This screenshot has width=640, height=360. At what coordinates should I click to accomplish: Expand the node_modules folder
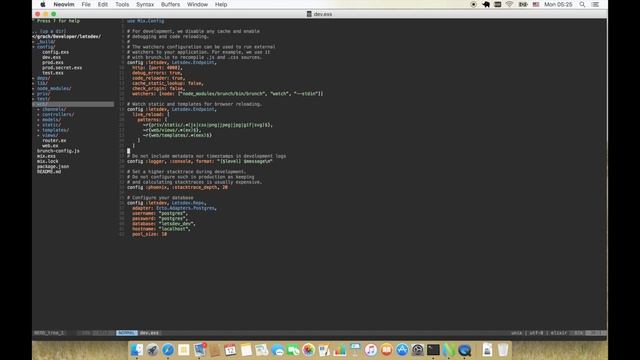[x=54, y=89]
